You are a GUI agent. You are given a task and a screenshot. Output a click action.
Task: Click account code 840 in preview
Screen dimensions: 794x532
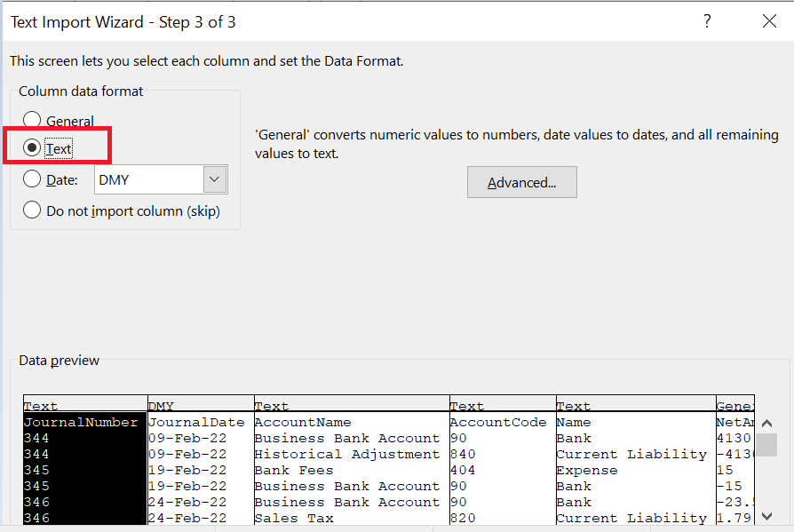[x=463, y=454]
